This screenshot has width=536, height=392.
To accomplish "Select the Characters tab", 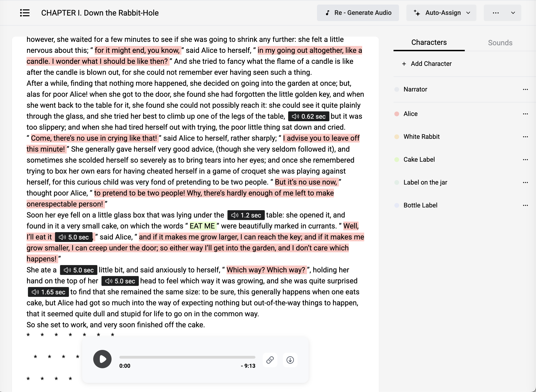I will click(429, 43).
